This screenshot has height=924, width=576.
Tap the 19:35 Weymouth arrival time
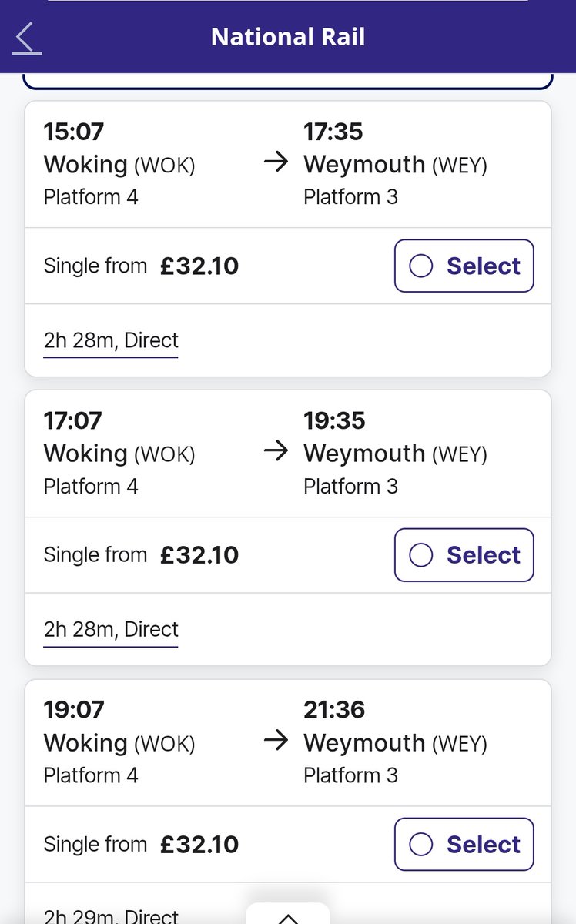point(333,420)
